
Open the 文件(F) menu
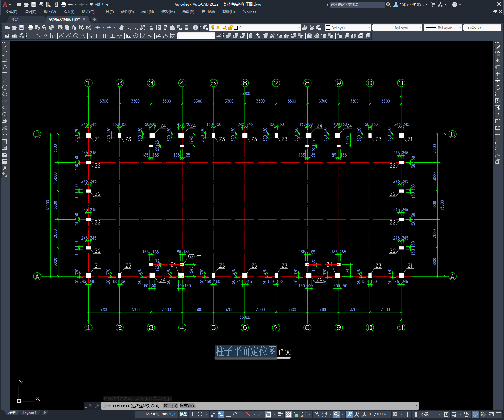click(11, 12)
